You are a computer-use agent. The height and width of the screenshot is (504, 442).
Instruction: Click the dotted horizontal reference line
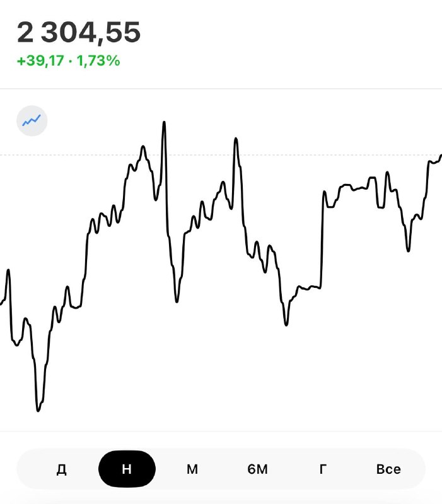click(221, 155)
